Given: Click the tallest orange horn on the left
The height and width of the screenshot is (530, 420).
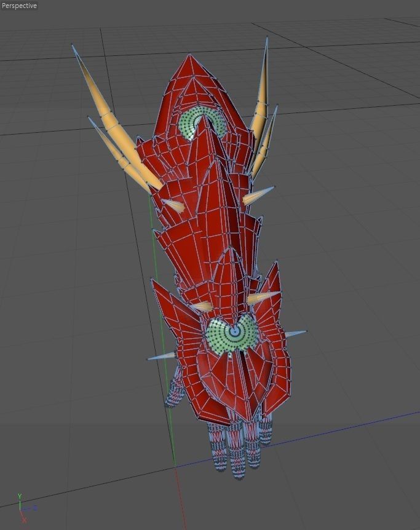Looking at the screenshot, I should pos(117,117).
